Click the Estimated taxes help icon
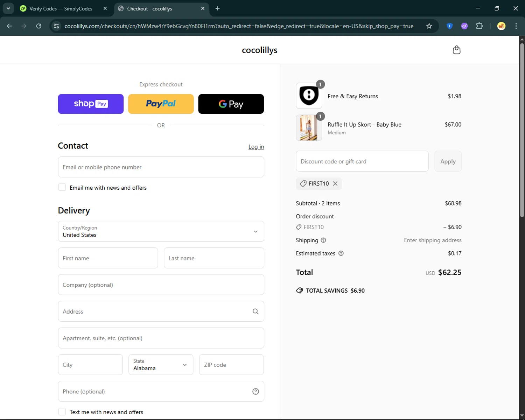The image size is (525, 420). [341, 253]
